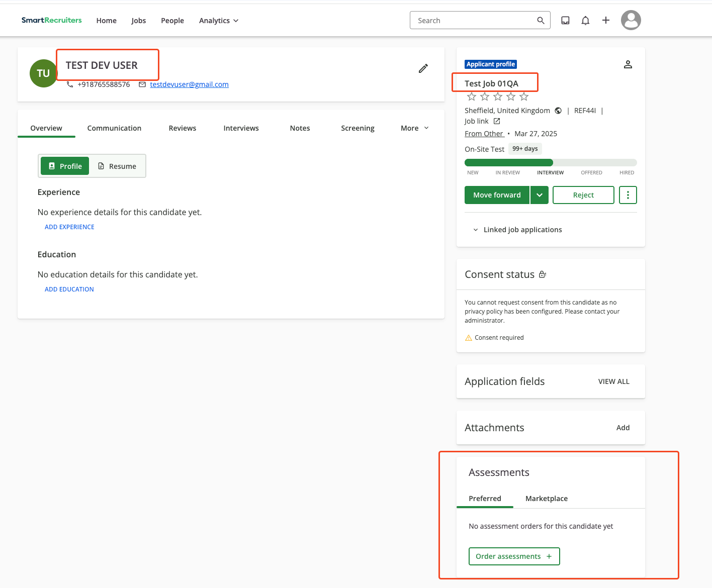Switch to the Resume view toggle
The height and width of the screenshot is (588, 712).
117,166
